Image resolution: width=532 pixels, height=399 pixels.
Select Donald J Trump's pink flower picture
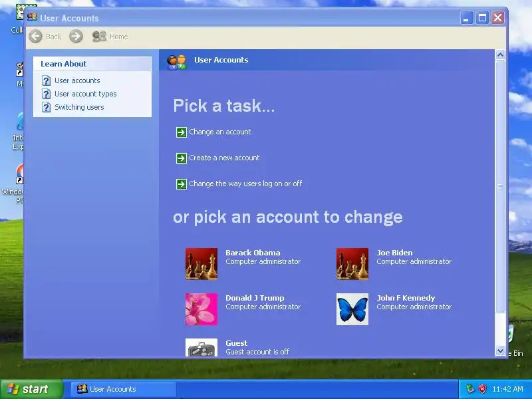click(x=201, y=309)
